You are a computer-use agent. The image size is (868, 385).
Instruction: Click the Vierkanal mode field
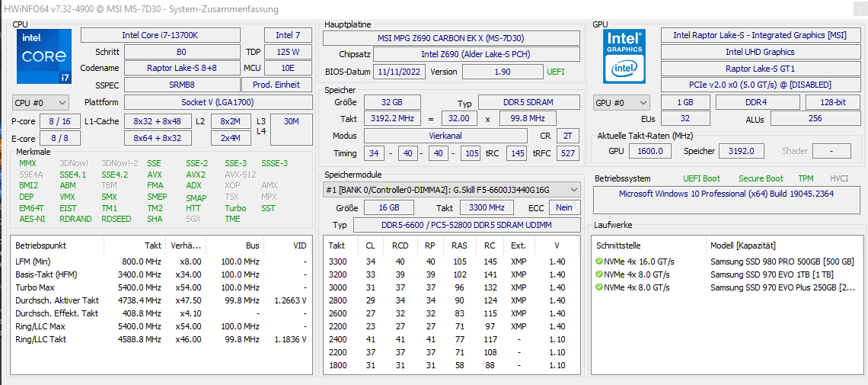click(445, 136)
